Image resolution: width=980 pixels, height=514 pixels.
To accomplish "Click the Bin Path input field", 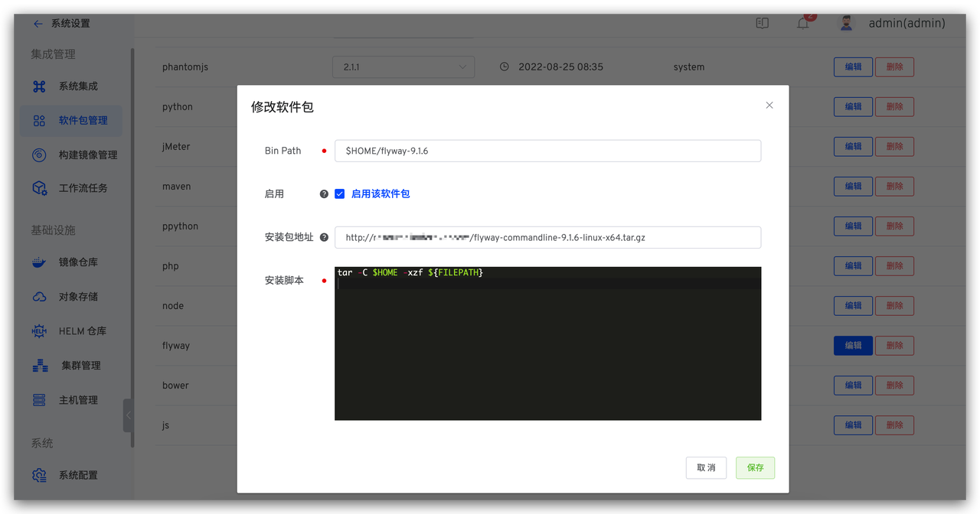I will pyautogui.click(x=547, y=151).
